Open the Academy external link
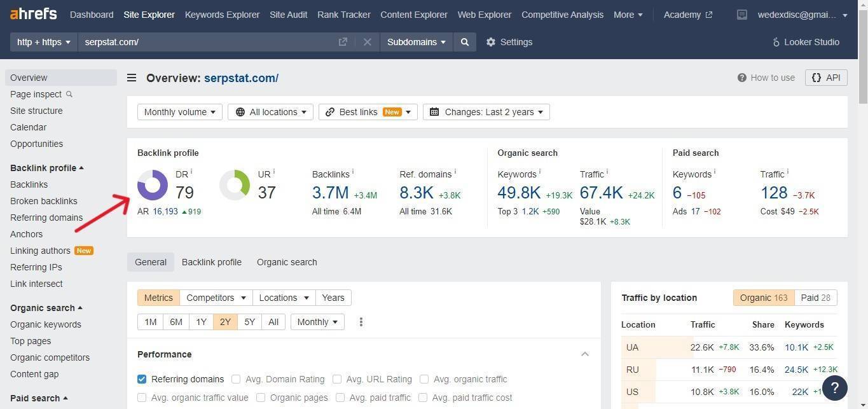This screenshot has height=409, width=868. click(688, 15)
